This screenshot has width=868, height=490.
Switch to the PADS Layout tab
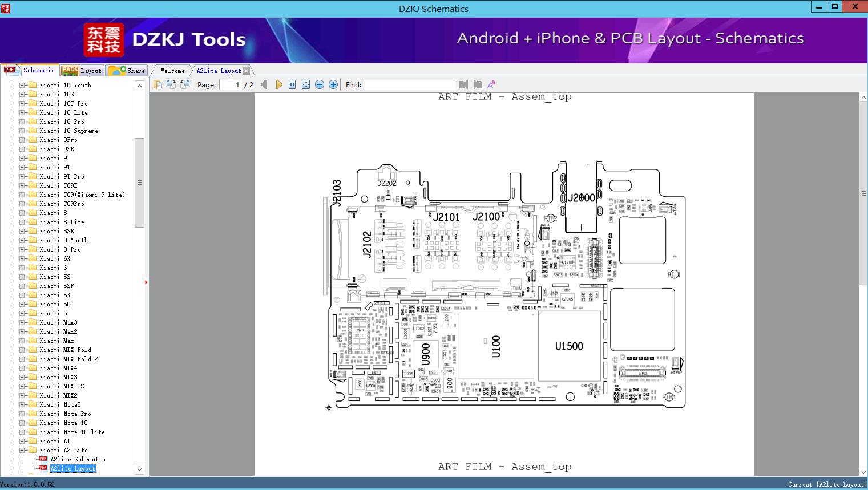pyautogui.click(x=82, y=71)
